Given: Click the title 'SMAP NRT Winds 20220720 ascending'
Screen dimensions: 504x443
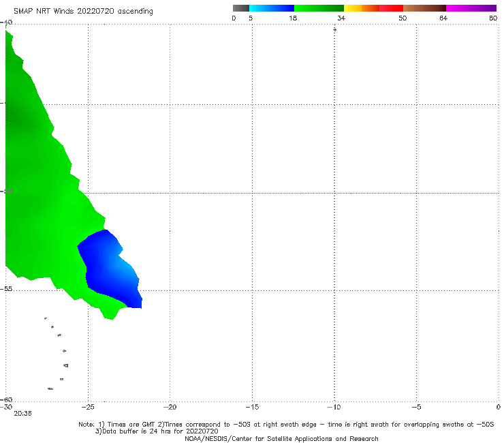Looking at the screenshot, I should pos(83,12).
